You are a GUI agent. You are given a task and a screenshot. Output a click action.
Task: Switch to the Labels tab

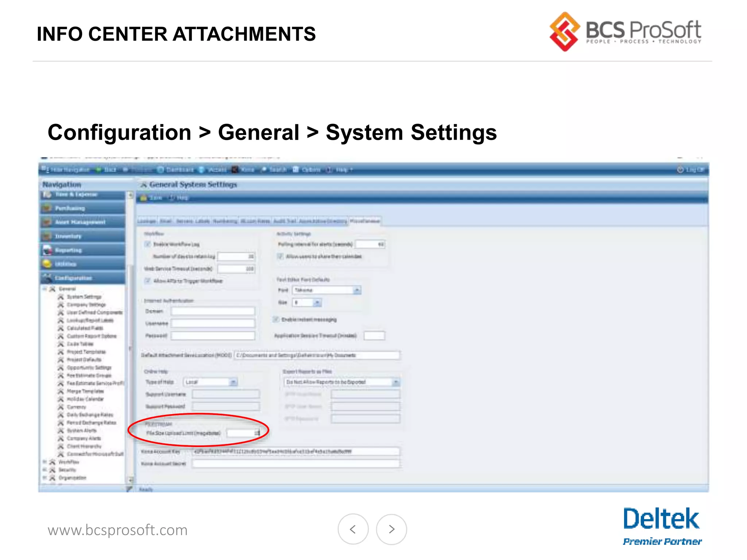click(x=202, y=221)
